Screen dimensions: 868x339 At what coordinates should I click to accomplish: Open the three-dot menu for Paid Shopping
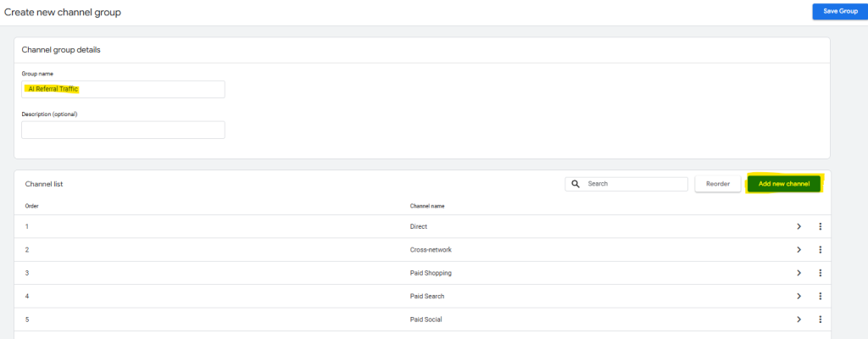pyautogui.click(x=820, y=273)
